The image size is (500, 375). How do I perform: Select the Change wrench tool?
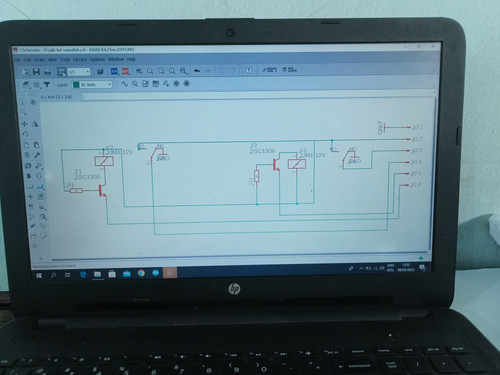point(37,155)
